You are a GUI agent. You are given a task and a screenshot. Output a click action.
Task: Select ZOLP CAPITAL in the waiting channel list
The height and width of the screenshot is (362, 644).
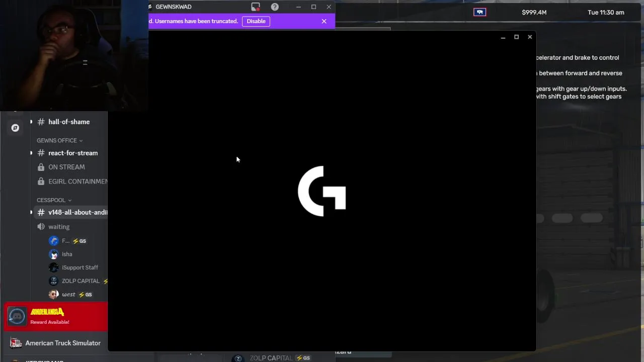[80, 281]
